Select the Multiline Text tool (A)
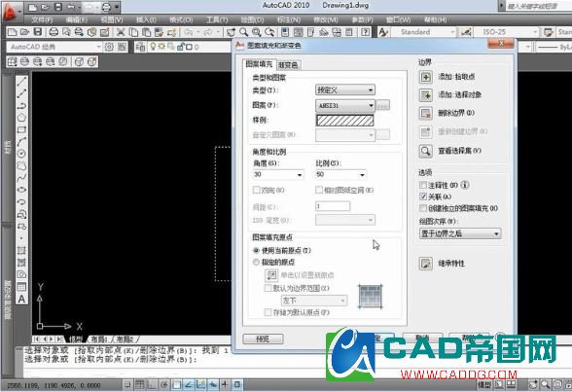The image size is (572, 392). coord(21,299)
